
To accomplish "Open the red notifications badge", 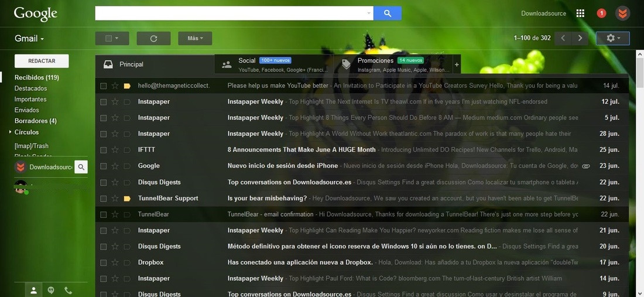I will tap(601, 13).
